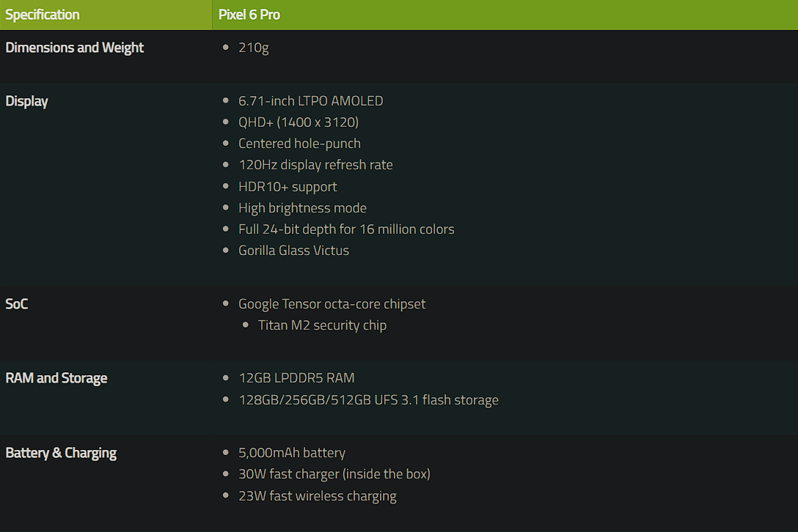Viewport: 798px width, 532px height.
Task: Select the Display row label
Action: point(27,101)
